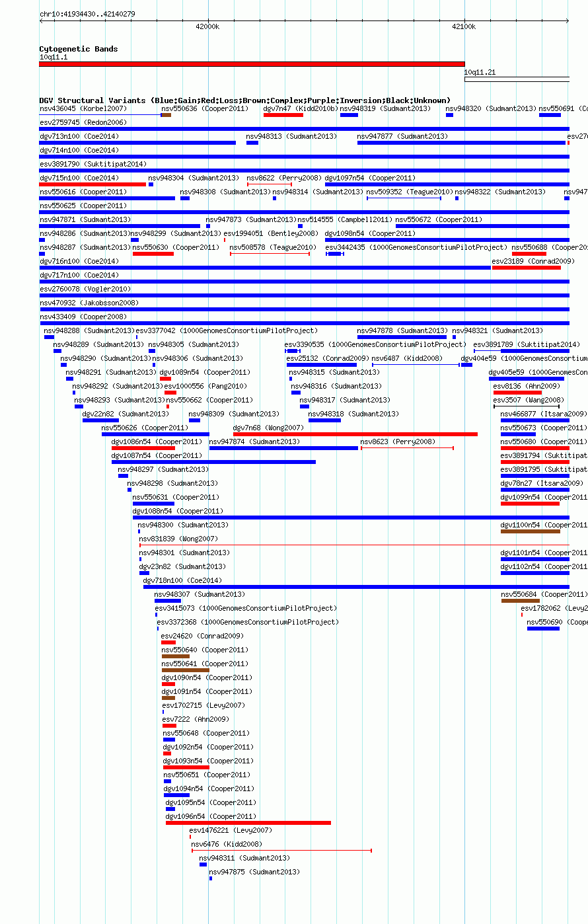Click the nsv947875 (Sudmant2013) label
Viewport: 588px width, 924px height.
tap(254, 872)
